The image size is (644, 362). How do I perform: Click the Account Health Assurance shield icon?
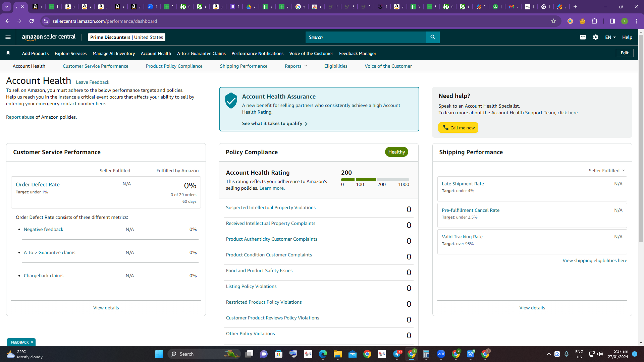(231, 101)
